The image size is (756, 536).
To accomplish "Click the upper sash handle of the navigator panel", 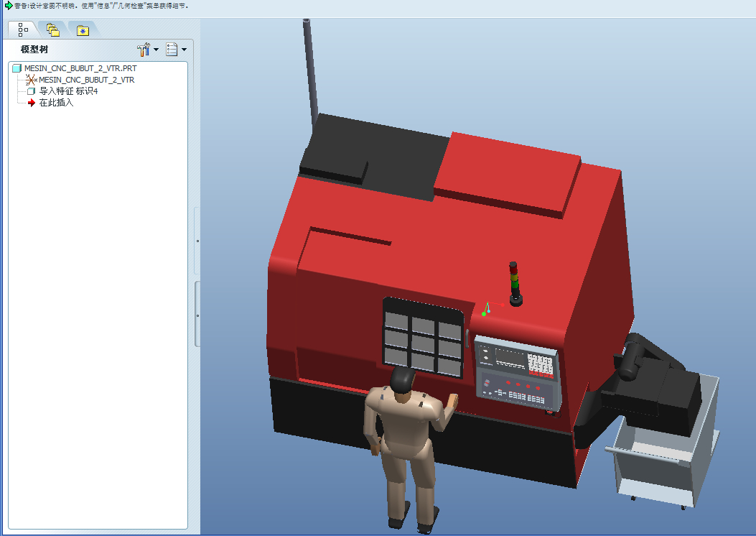I will 197,241.
